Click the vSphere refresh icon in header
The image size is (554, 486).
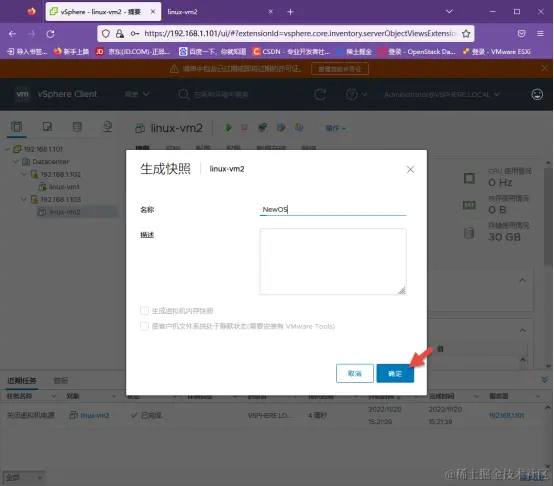click(320, 94)
